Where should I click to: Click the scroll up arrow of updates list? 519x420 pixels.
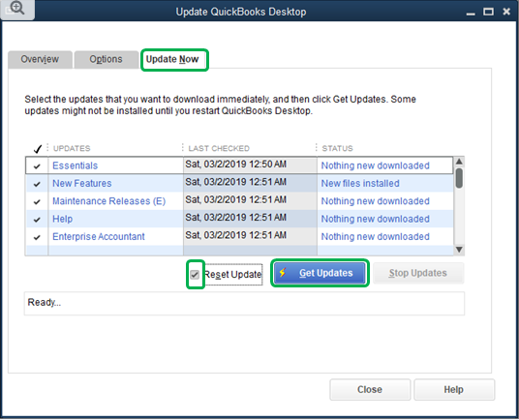click(459, 162)
